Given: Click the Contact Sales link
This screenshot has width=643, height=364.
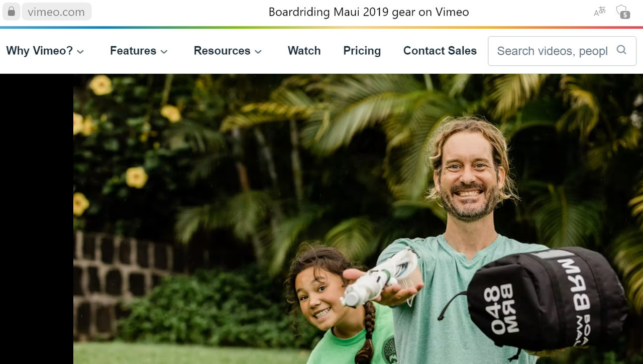Looking at the screenshot, I should pos(440,51).
